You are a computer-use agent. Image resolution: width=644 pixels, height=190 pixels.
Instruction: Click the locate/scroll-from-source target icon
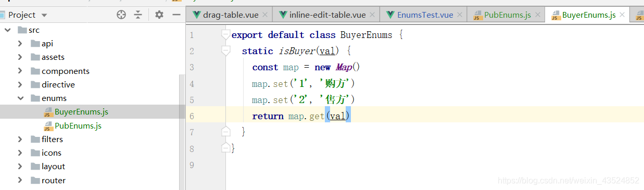(x=121, y=15)
